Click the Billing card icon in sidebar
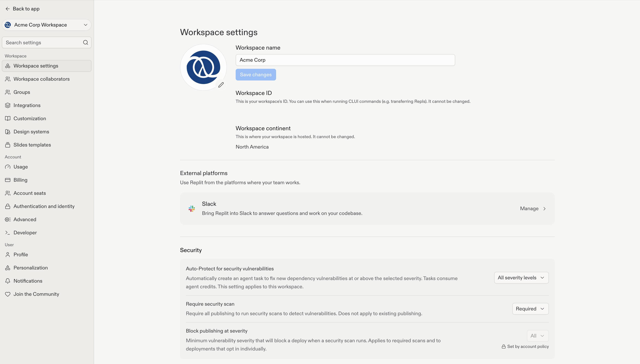Screen dimensions: 640x364 pyautogui.click(x=8, y=180)
